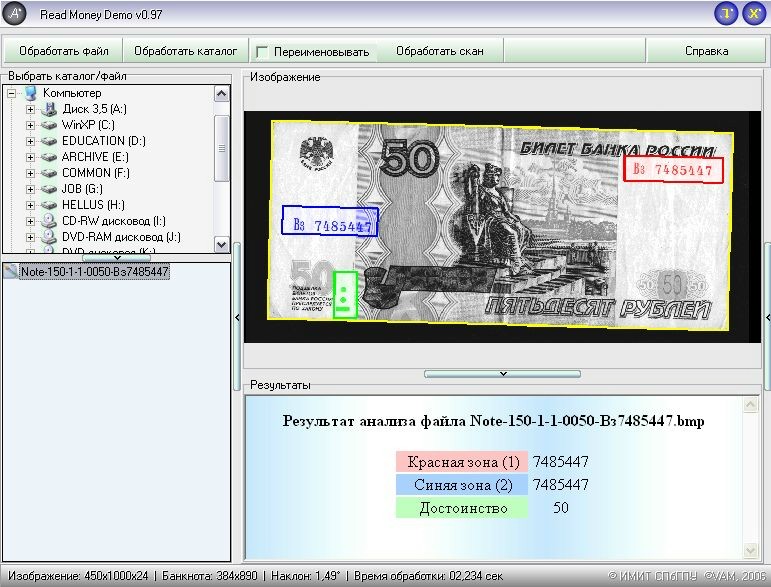Click blue zone value 7485447

[x=561, y=485]
